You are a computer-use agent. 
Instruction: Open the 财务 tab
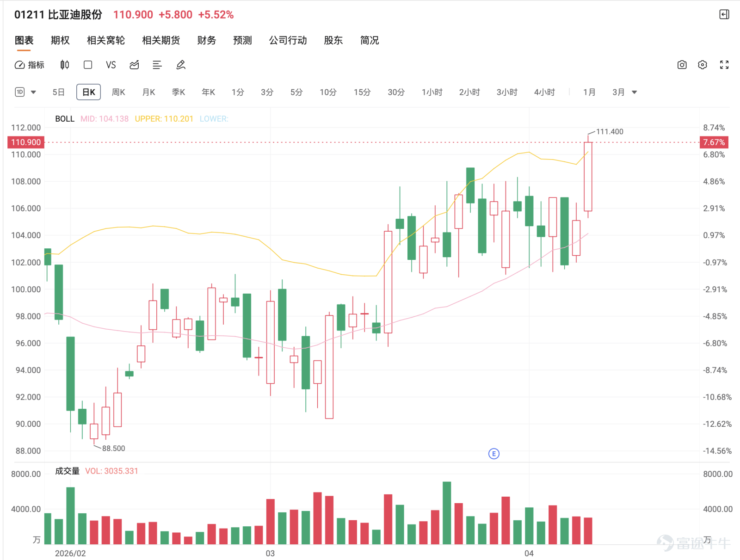coord(206,40)
